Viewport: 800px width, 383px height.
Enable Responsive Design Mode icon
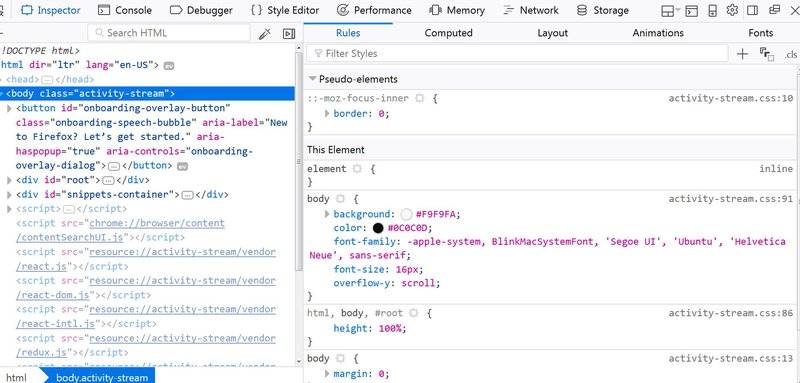click(x=713, y=11)
